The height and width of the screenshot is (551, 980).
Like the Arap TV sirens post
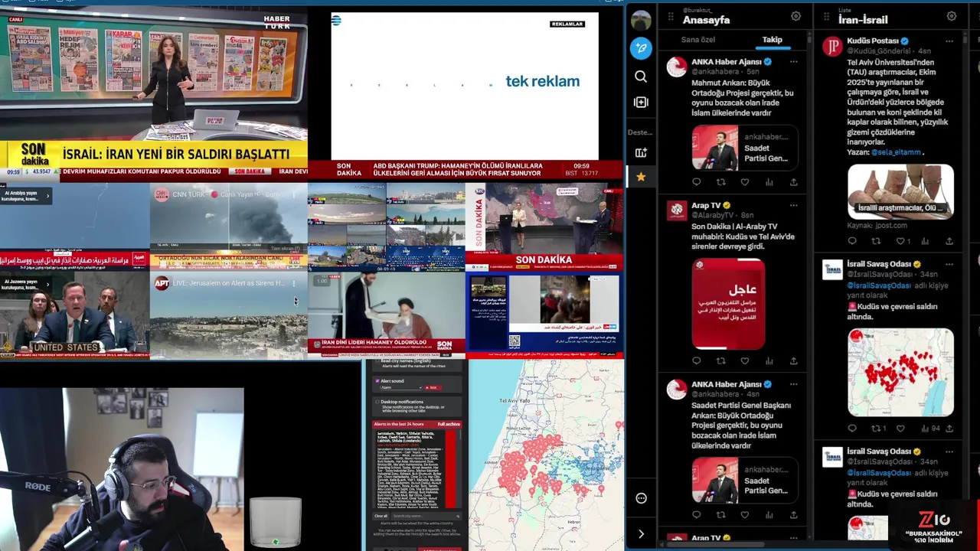click(x=744, y=360)
